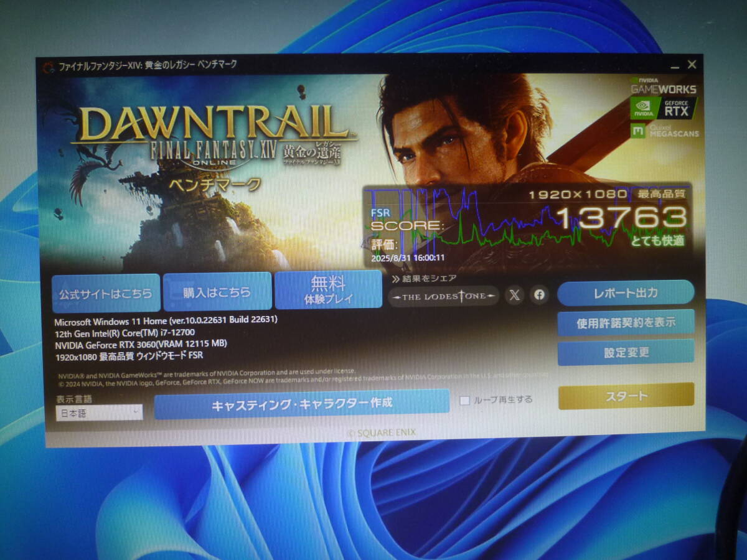Screen dimensions: 747x560
Task: Click the 1920×1080 最高品質 resolution label
Action: coord(607,194)
